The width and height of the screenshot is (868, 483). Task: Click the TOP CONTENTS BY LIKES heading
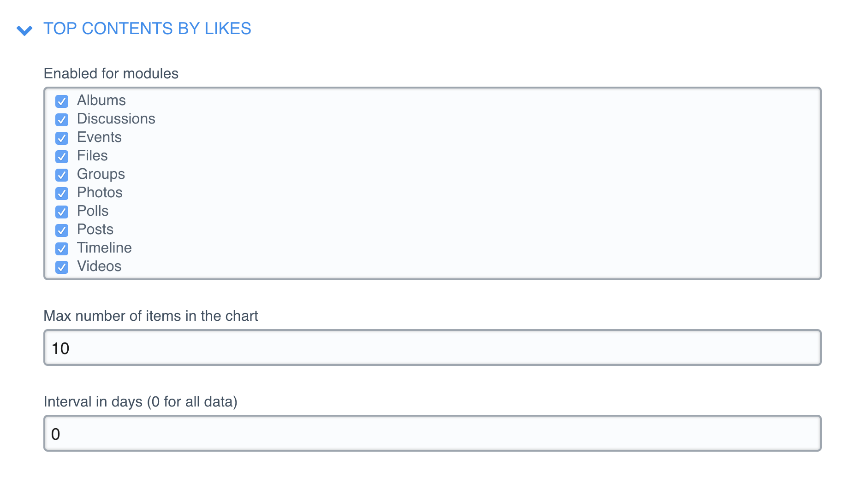pyautogui.click(x=147, y=29)
